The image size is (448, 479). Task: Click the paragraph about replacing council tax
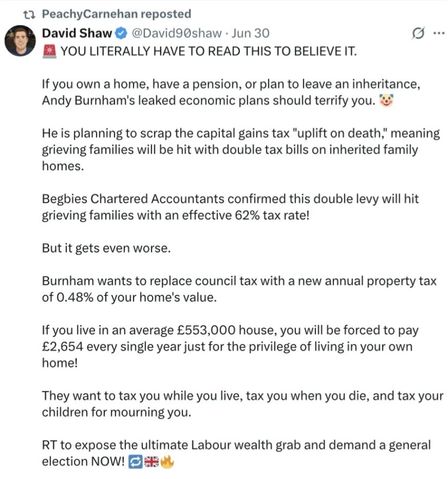tap(239, 289)
